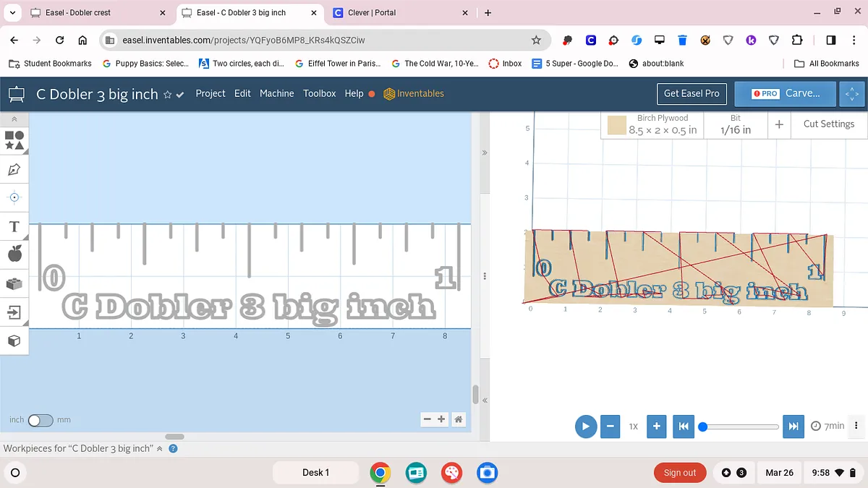Play the carve simulation preview
Viewport: 868px width, 488px height.
(586, 427)
